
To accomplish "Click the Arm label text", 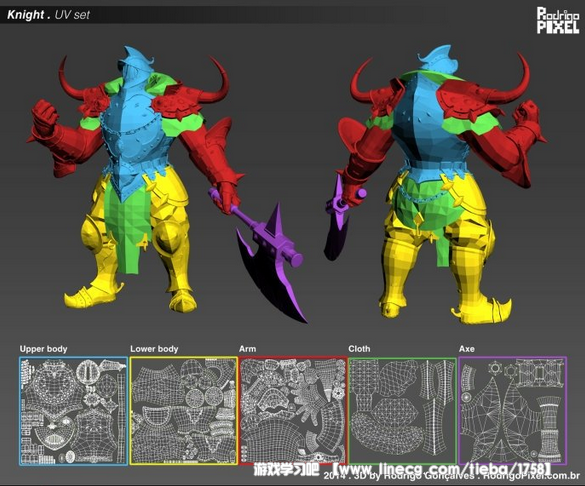I will pyautogui.click(x=247, y=349).
